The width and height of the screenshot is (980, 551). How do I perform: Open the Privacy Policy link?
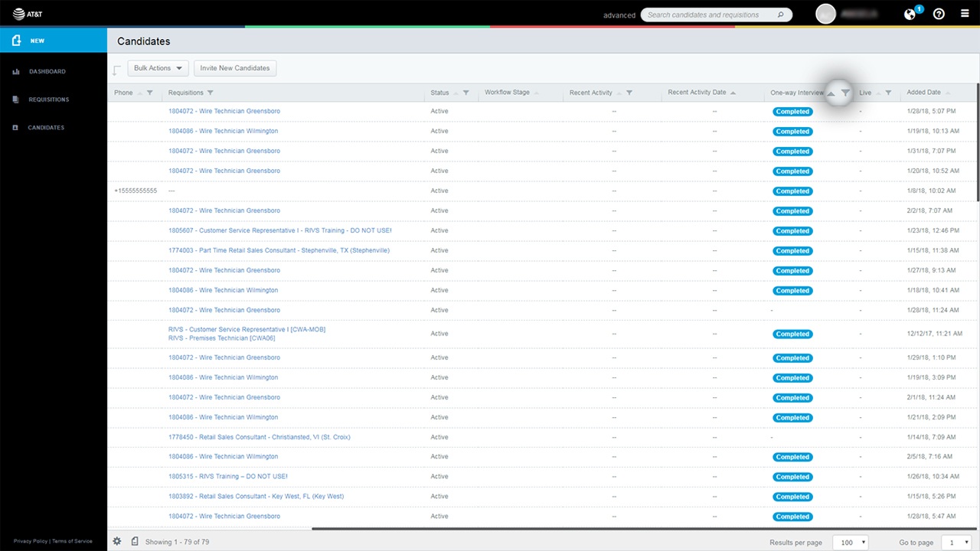(x=31, y=541)
